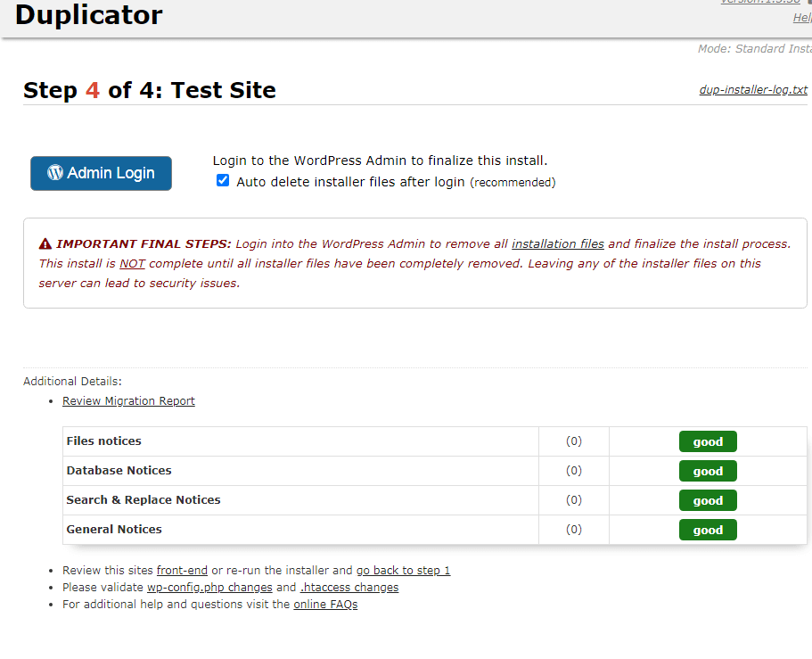Viewport: 812px width, 659px height.
Task: Click the Admin Login button
Action: (x=101, y=173)
